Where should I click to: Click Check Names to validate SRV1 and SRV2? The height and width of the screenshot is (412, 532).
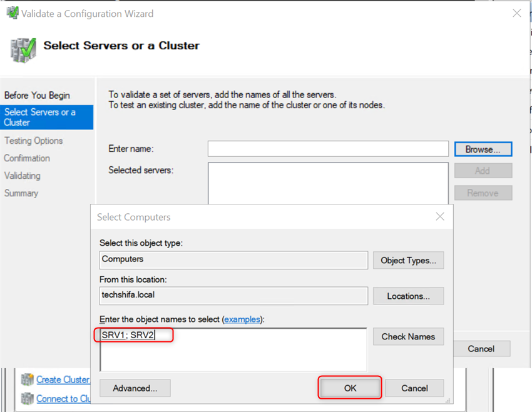408,336
